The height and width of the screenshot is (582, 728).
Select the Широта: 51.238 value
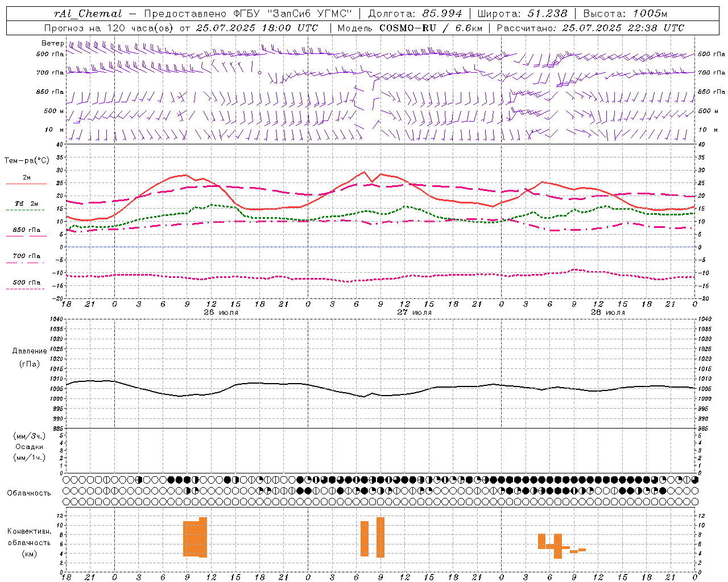point(522,14)
